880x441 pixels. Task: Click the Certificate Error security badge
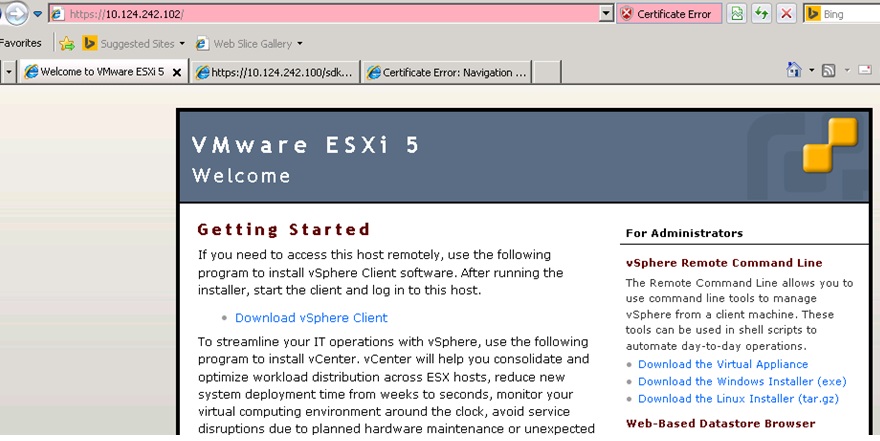click(669, 14)
